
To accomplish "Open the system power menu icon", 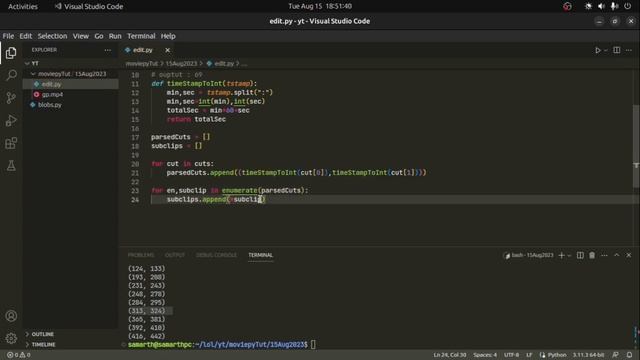I will tap(627, 6).
